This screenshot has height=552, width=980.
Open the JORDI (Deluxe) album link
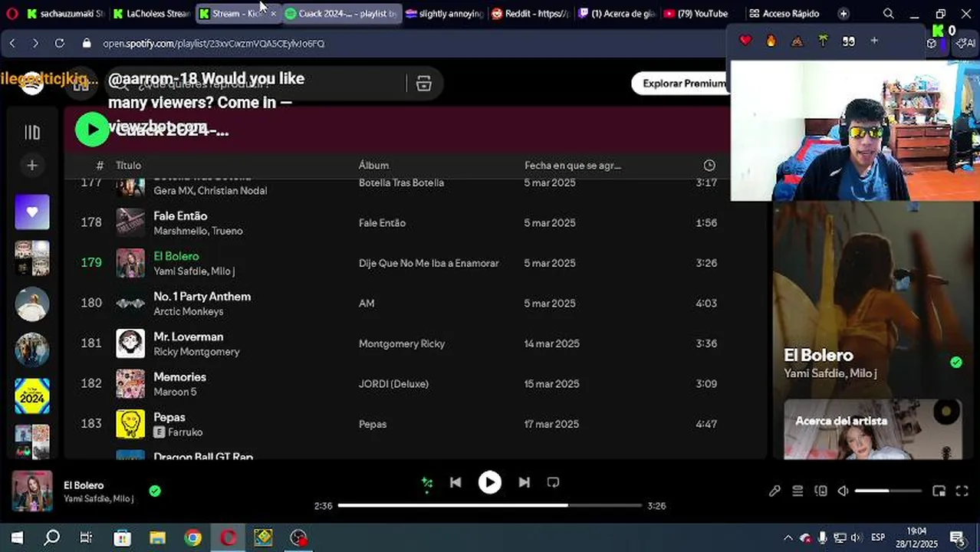click(x=393, y=384)
